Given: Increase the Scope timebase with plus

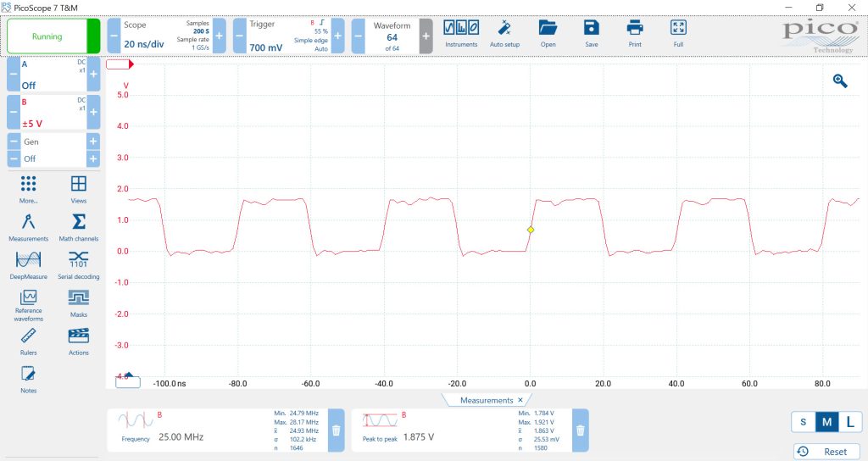Looking at the screenshot, I should 219,36.
